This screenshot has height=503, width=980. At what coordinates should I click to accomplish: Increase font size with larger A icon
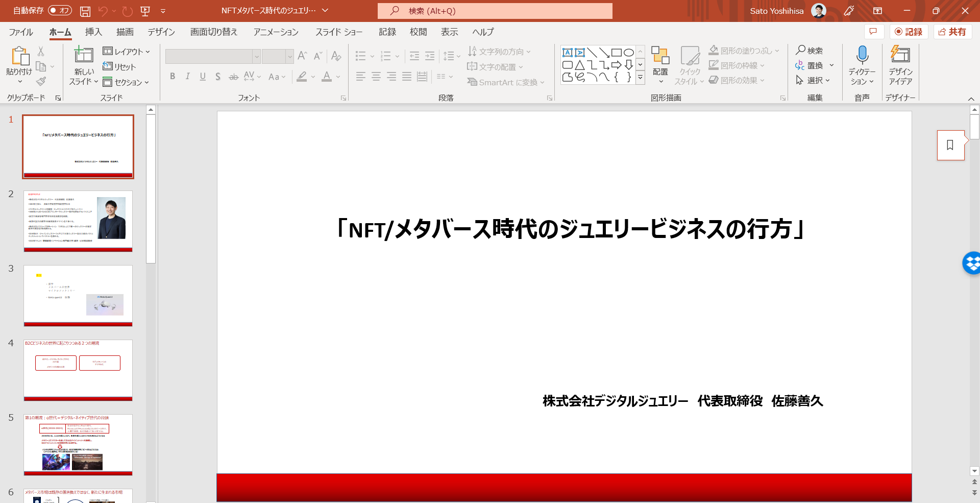[x=302, y=56]
